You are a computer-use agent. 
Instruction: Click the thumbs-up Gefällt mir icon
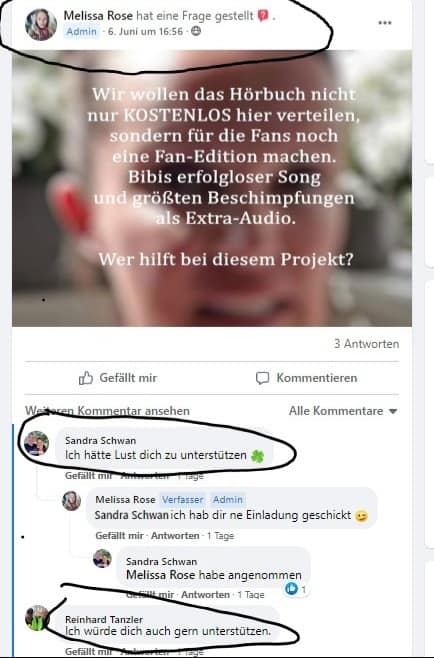86,378
